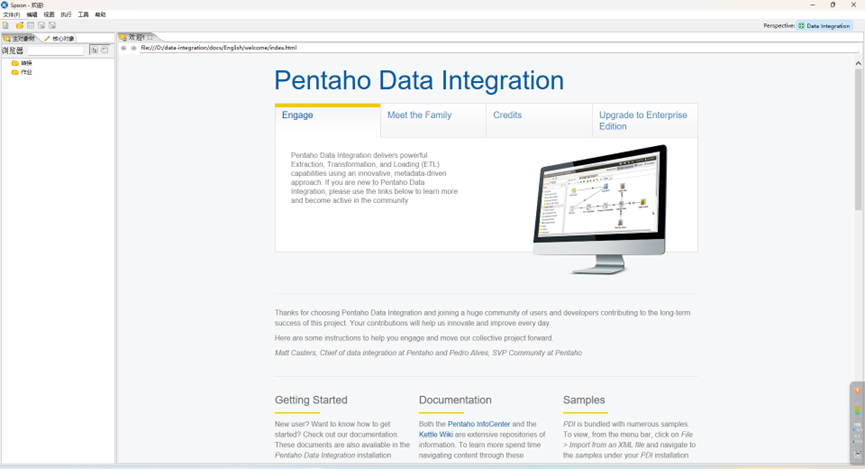Image resolution: width=865 pixels, height=469 pixels.
Task: Click the Matt Casters signature line
Action: coord(428,353)
